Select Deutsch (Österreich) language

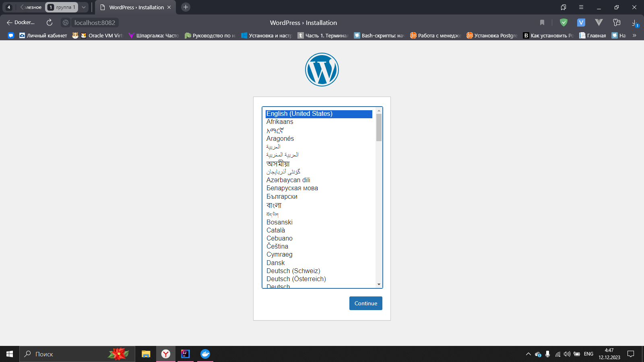tap(319, 279)
